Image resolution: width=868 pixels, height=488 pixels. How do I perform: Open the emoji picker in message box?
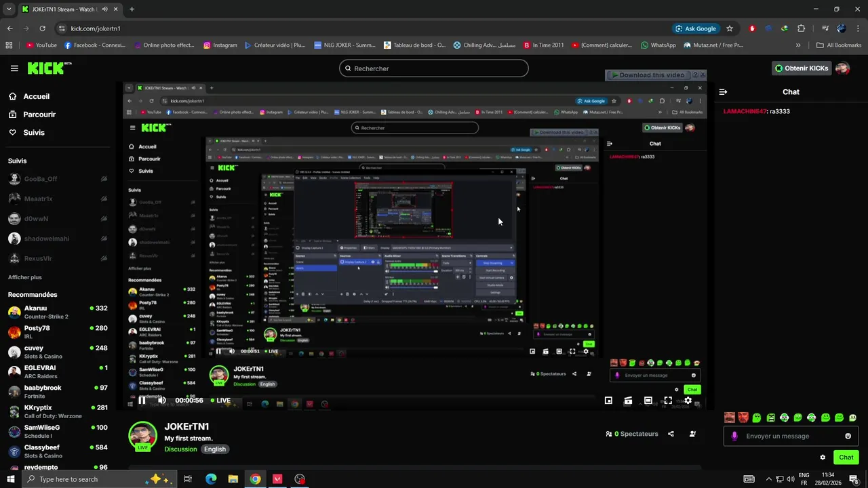[x=848, y=436]
